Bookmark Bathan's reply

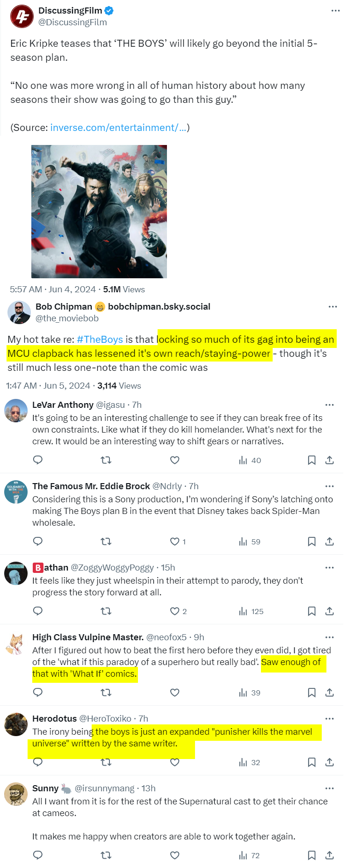311,611
